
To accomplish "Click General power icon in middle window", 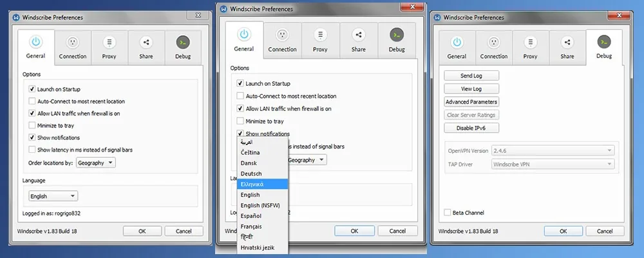I will 244,34.
